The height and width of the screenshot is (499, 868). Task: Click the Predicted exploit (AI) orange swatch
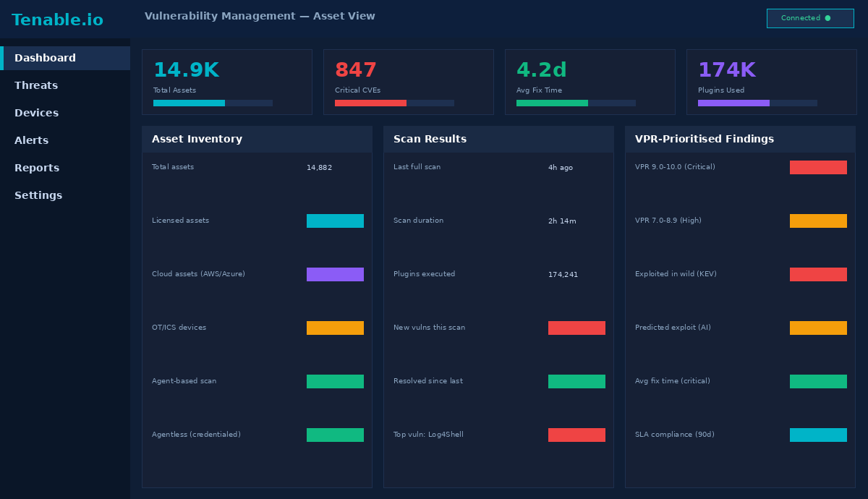click(818, 328)
